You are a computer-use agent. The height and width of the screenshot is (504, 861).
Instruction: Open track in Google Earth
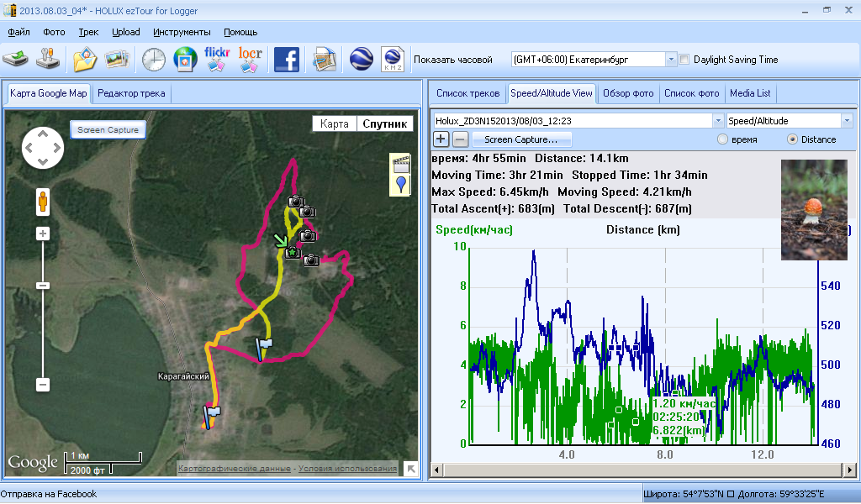[x=361, y=60]
